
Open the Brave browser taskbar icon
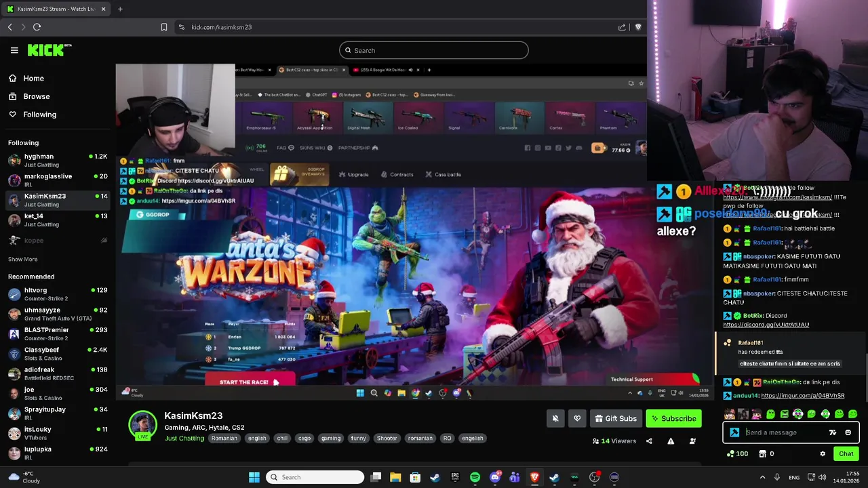click(534, 477)
